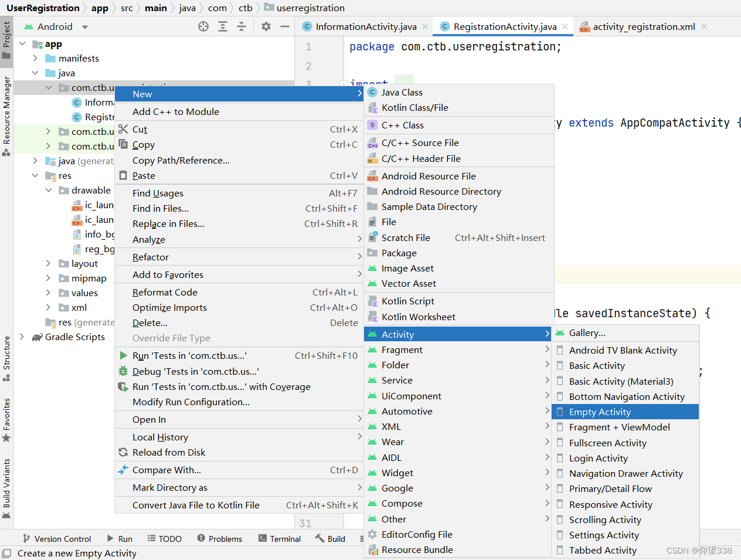Screen dimensions: 741x560
Task: Expand the mipmap folder
Action: click(49, 278)
